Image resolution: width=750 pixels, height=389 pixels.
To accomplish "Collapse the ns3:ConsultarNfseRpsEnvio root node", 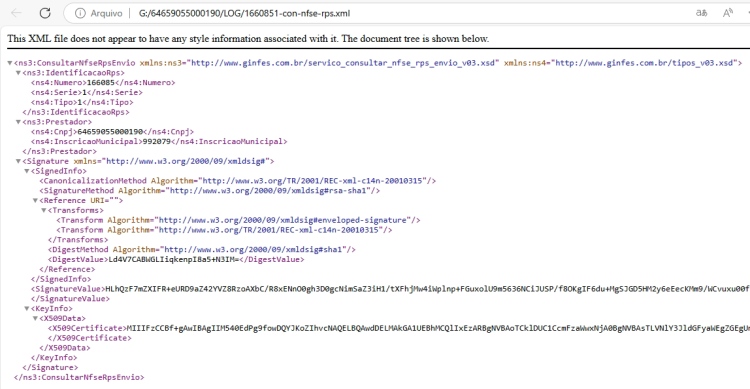I will tap(10, 63).
